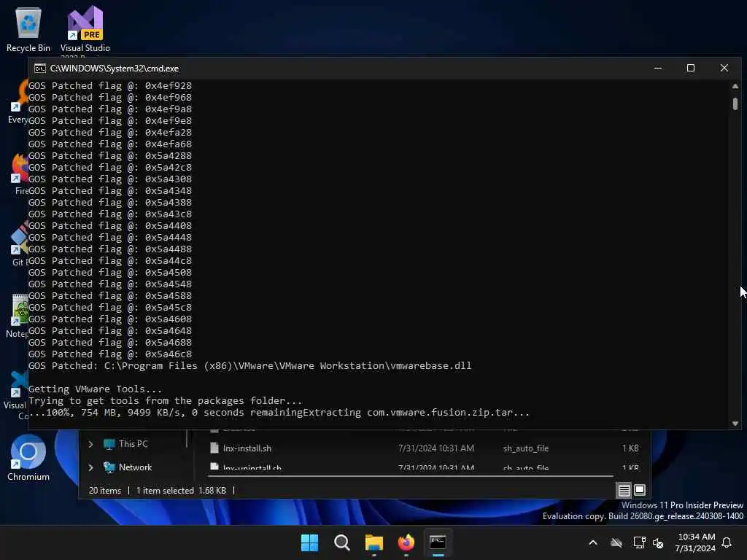Show hidden system tray icons
747x560 pixels.
[593, 542]
